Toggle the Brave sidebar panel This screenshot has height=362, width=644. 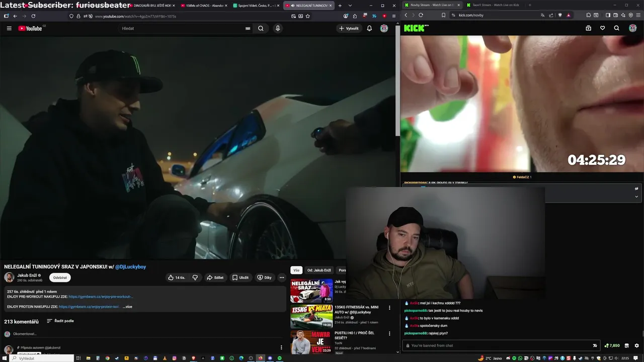(608, 15)
